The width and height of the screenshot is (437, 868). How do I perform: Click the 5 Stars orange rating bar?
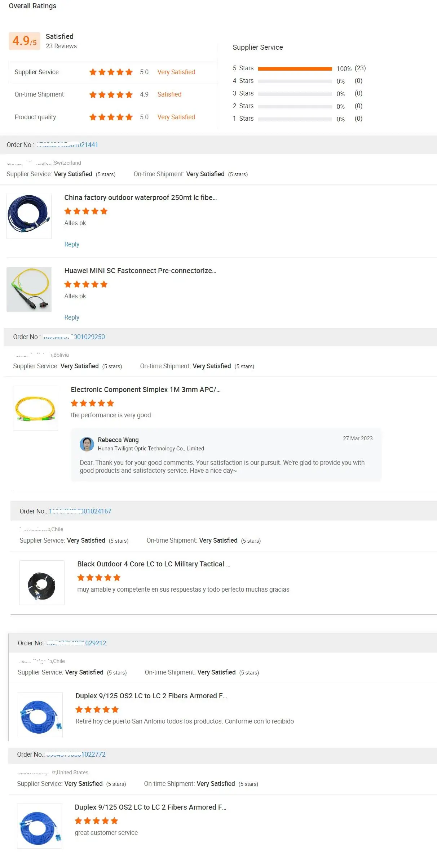295,68
